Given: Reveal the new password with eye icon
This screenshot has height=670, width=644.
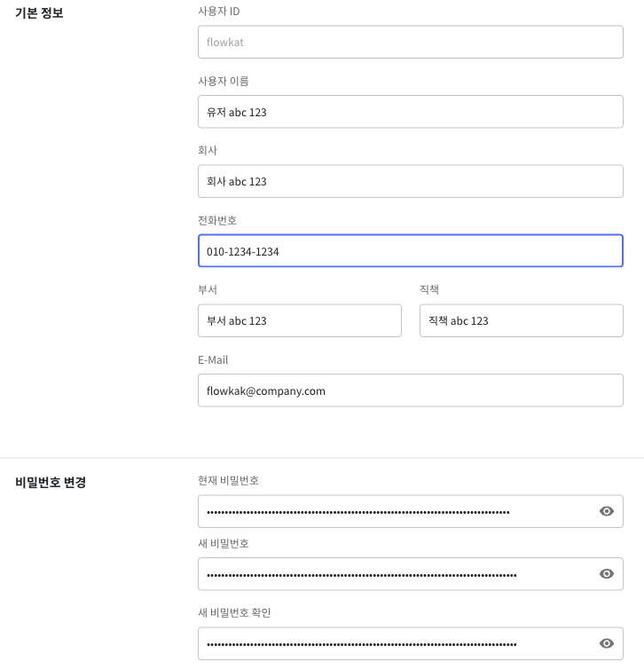Looking at the screenshot, I should click(x=607, y=574).
